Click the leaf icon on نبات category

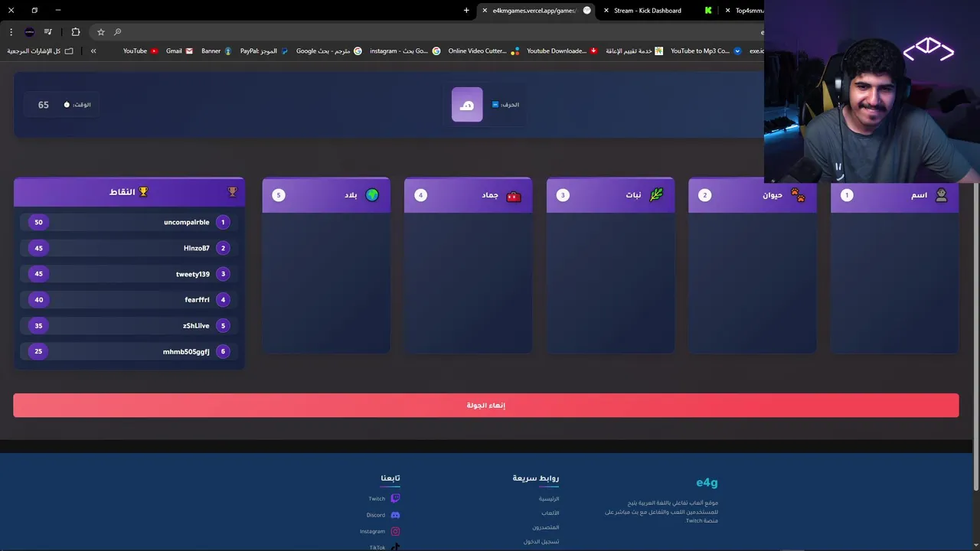click(656, 195)
